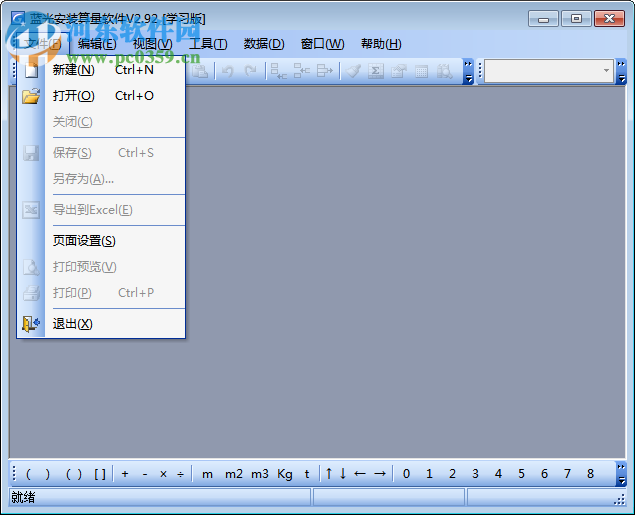Open the empty toolbar combo box
The image size is (635, 515).
pyautogui.click(x=549, y=71)
